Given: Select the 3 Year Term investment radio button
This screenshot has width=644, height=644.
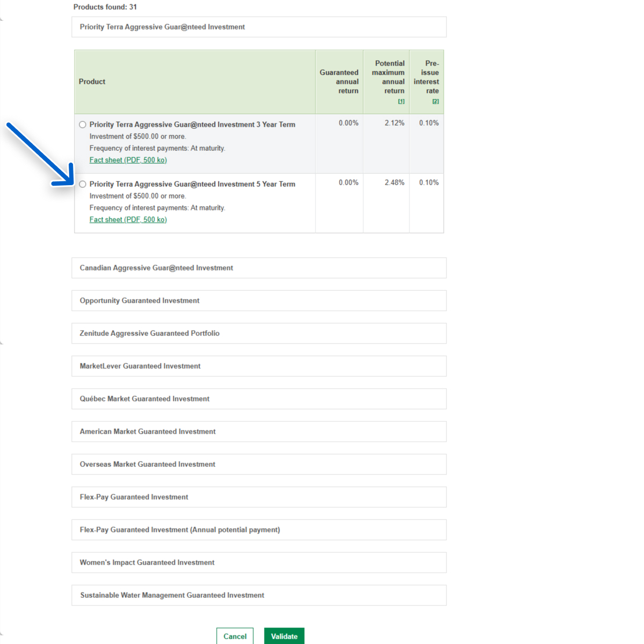Looking at the screenshot, I should [83, 125].
